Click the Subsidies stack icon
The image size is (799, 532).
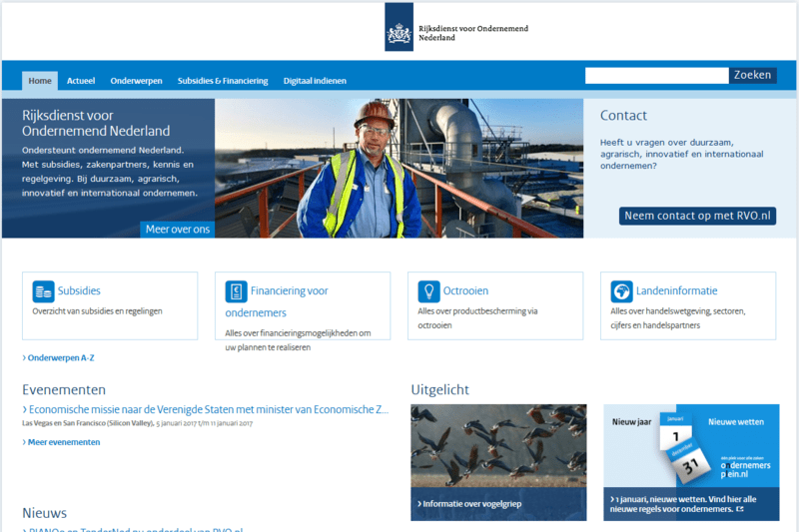pyautogui.click(x=43, y=291)
